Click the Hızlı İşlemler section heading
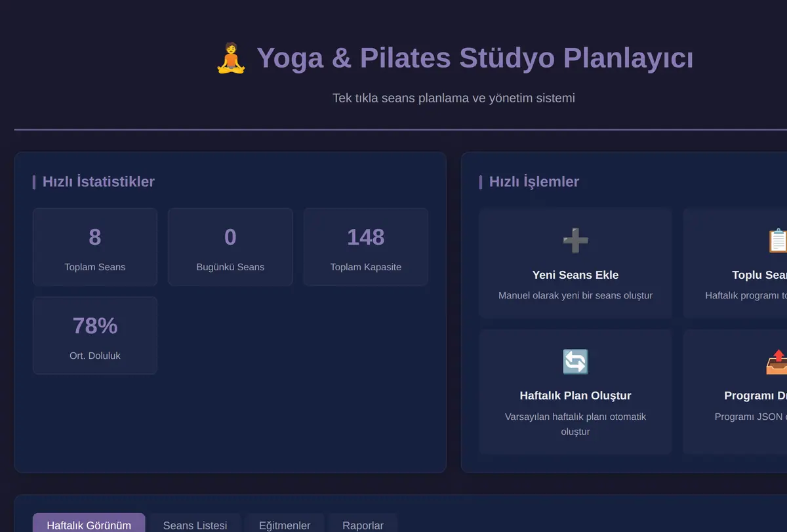 534,182
